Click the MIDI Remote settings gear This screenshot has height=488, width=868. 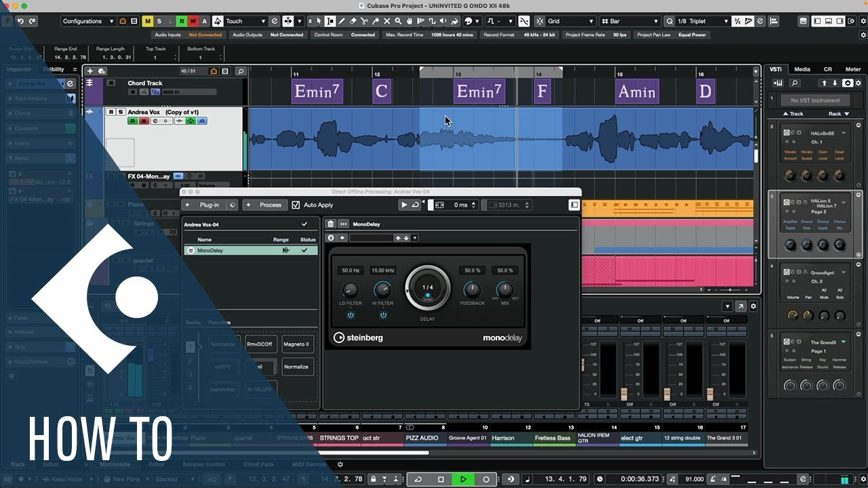pyautogui.click(x=340, y=464)
